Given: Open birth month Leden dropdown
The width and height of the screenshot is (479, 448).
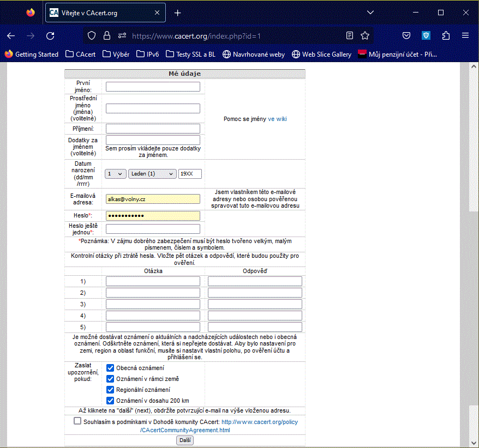Looking at the screenshot, I should [x=152, y=174].
